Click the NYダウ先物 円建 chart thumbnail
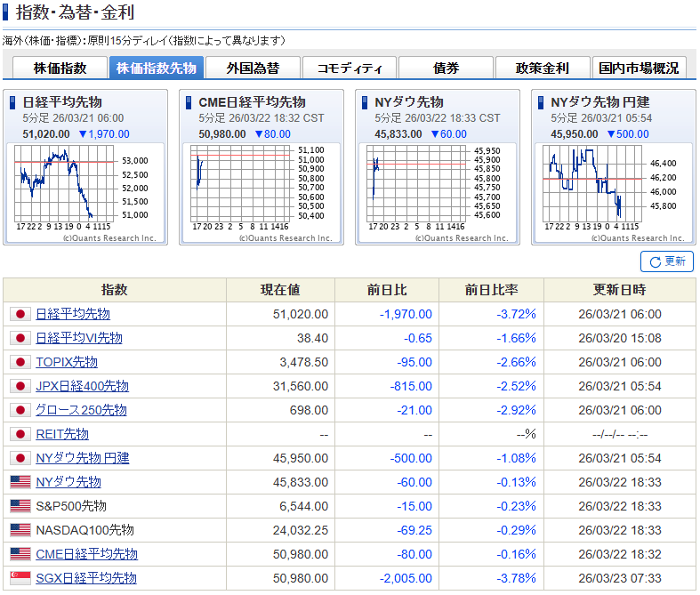This screenshot has height=595, width=700. tap(614, 194)
